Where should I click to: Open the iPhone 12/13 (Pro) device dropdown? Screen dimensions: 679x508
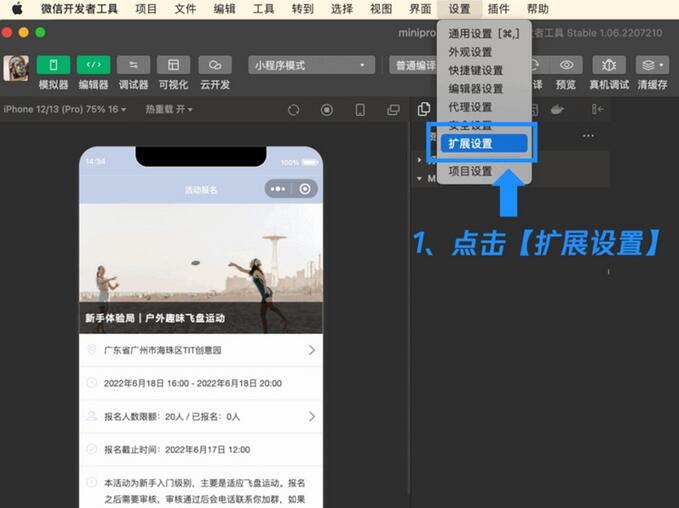tap(65, 109)
